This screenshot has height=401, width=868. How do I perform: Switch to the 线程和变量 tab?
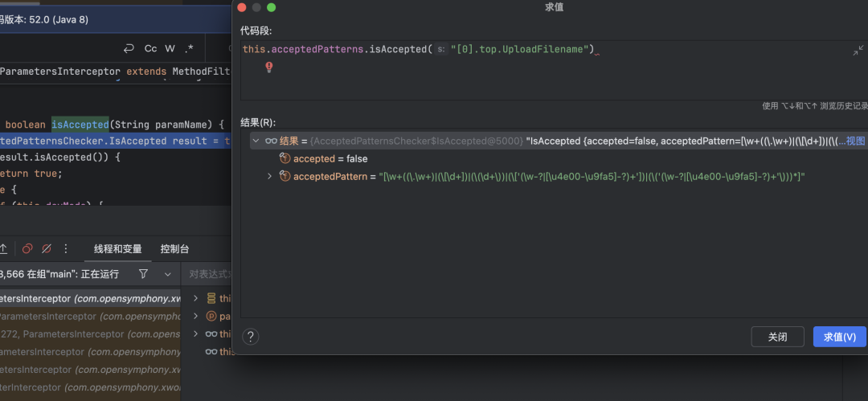click(118, 248)
